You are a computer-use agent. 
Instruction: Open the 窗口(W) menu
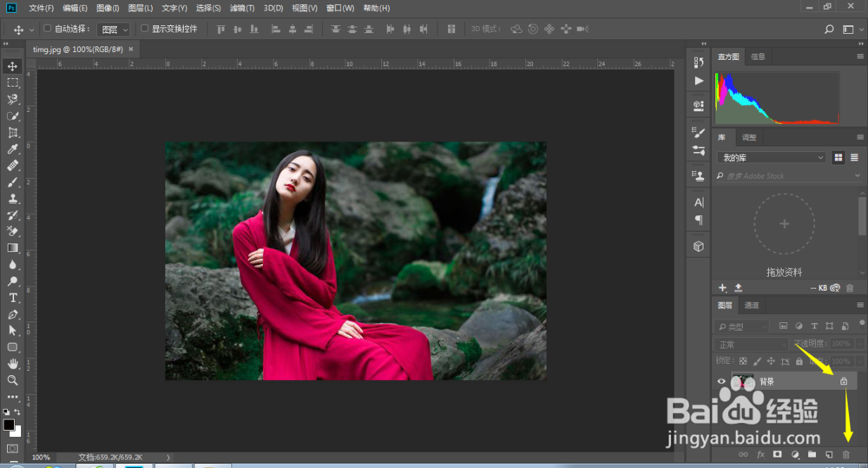pos(340,9)
